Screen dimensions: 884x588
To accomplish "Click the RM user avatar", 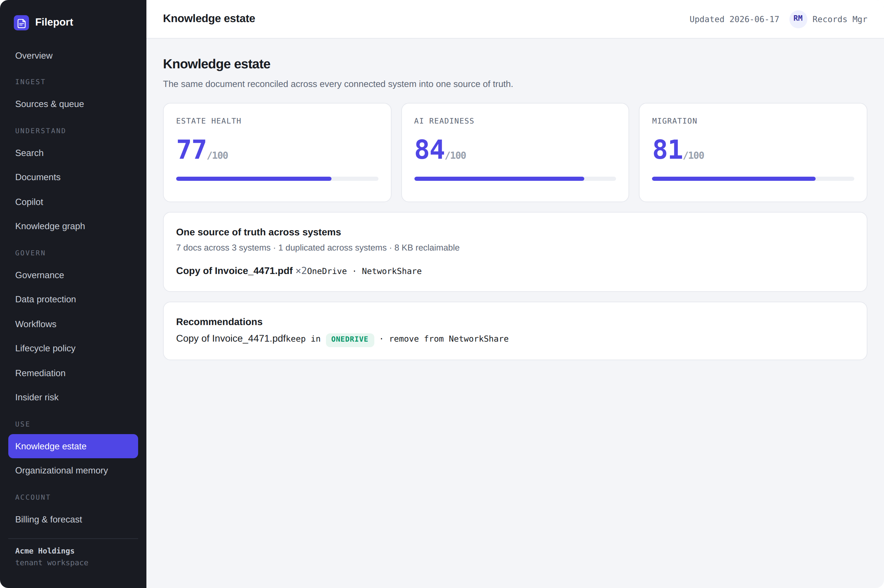I will pyautogui.click(x=798, y=19).
